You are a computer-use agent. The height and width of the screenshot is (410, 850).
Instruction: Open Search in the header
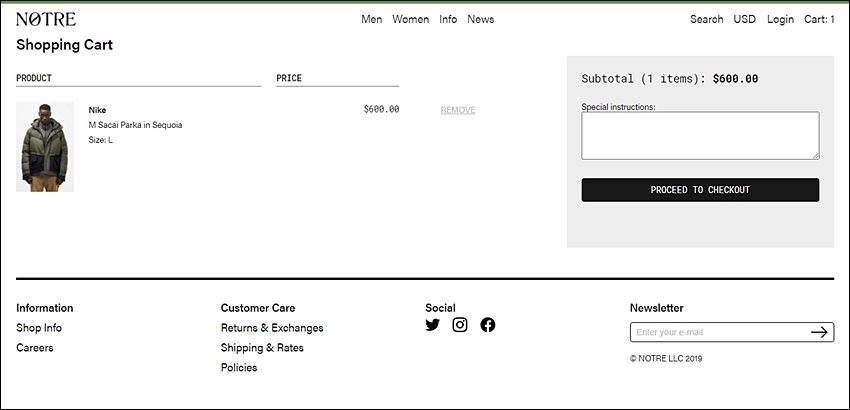pyautogui.click(x=706, y=19)
